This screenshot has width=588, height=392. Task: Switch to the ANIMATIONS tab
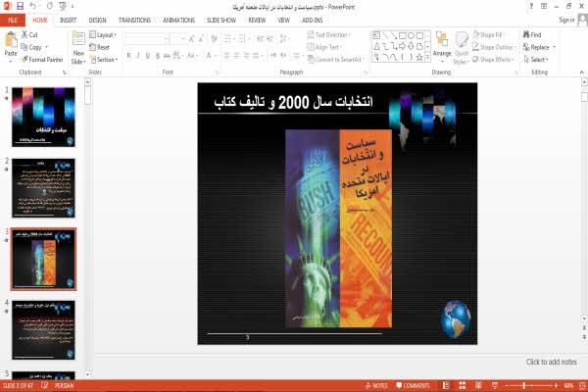(179, 21)
